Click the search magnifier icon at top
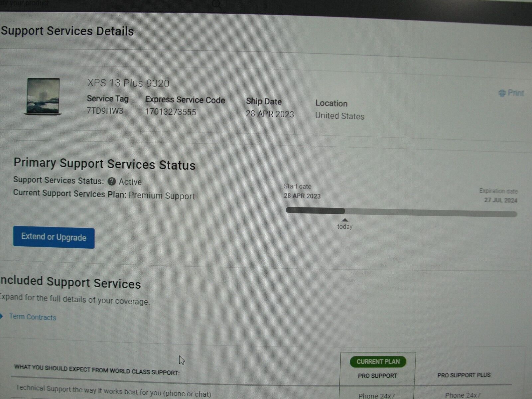 click(217, 4)
